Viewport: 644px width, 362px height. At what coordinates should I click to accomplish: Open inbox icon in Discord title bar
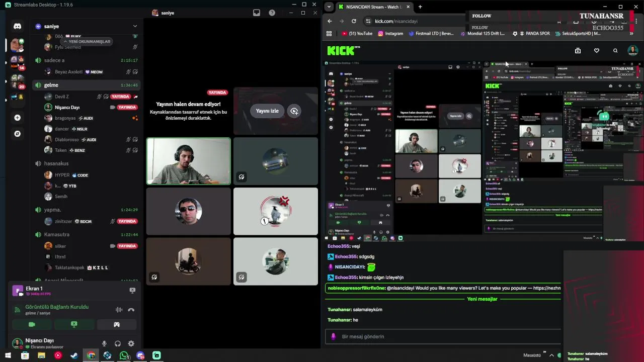(x=257, y=13)
